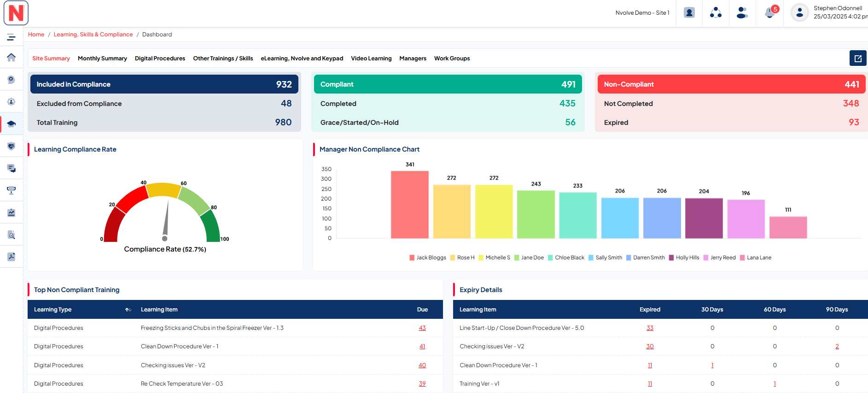Open the shield handshake sidebar icon

pos(12,146)
